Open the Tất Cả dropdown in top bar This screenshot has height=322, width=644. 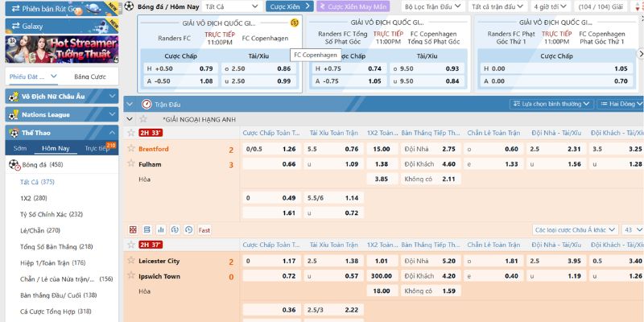tap(232, 6)
